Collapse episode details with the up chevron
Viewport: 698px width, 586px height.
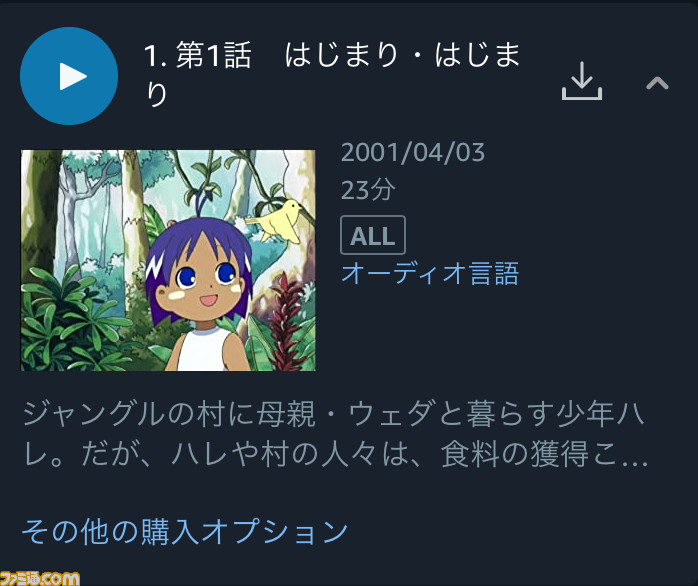click(x=657, y=83)
